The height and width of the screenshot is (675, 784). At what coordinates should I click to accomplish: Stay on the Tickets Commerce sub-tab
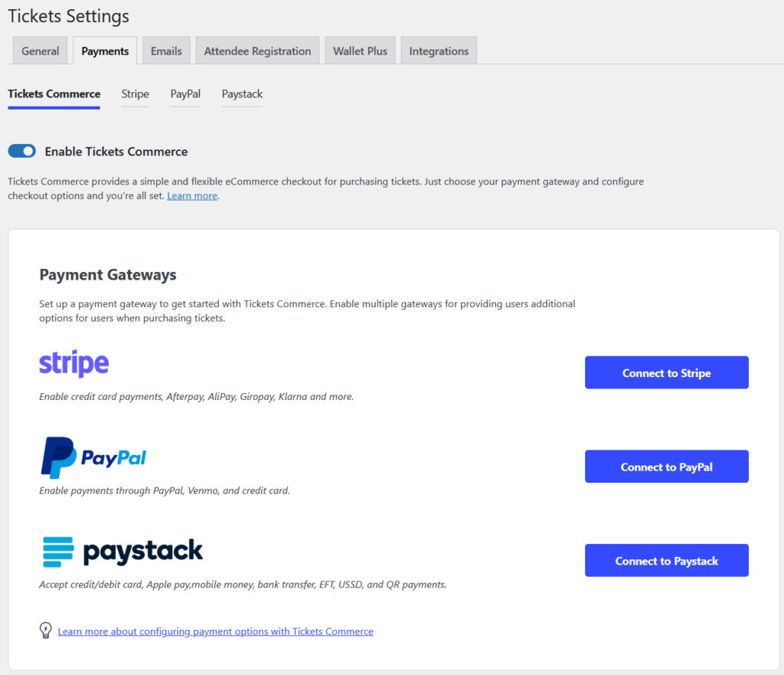[54, 93]
